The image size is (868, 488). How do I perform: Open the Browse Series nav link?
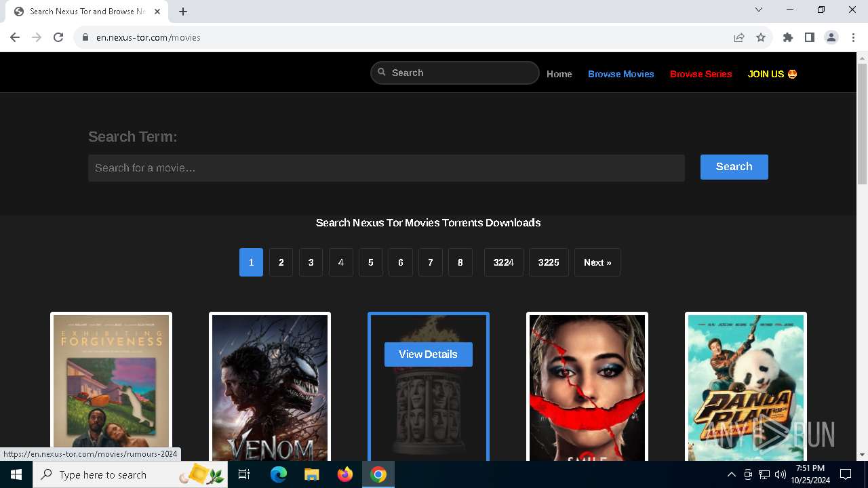point(701,74)
